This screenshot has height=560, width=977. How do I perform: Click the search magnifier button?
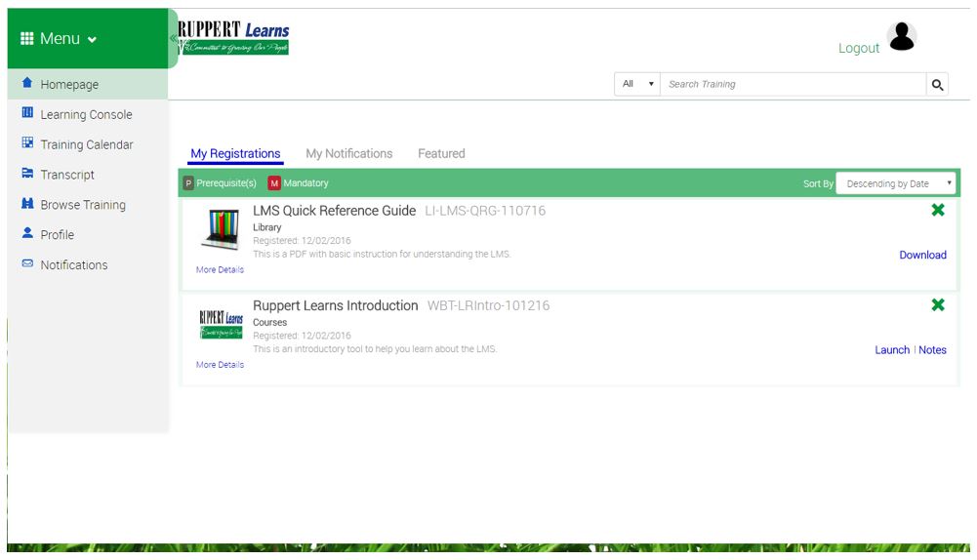tap(937, 85)
